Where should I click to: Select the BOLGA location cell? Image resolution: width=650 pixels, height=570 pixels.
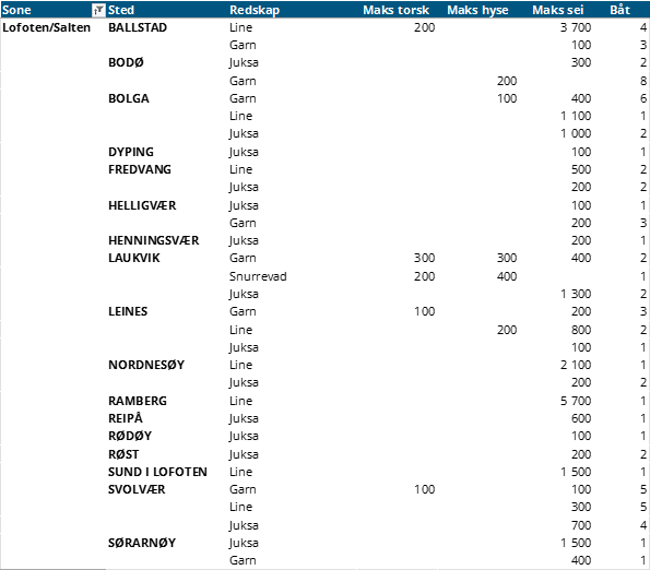click(x=129, y=99)
